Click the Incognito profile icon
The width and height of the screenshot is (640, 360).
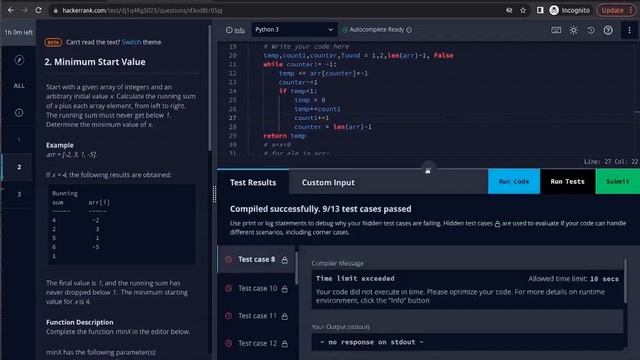pyautogui.click(x=554, y=10)
